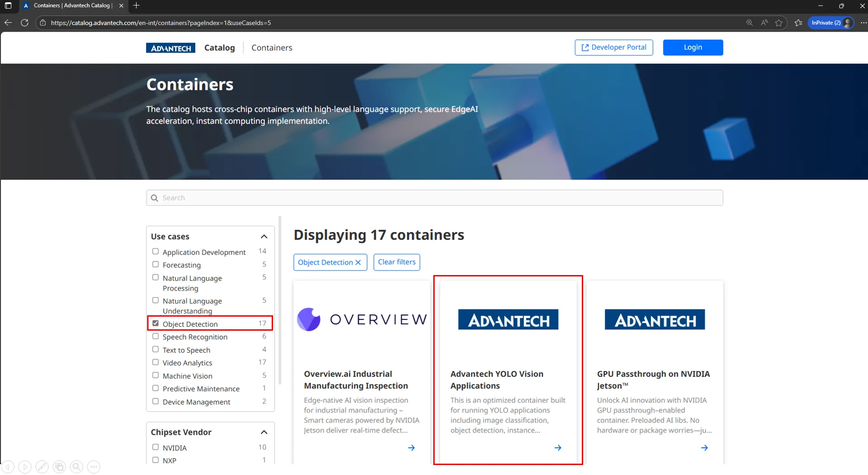Check the NVIDIA chipset vendor checkbox
Viewport: 868px width, 475px height.
[x=155, y=447]
